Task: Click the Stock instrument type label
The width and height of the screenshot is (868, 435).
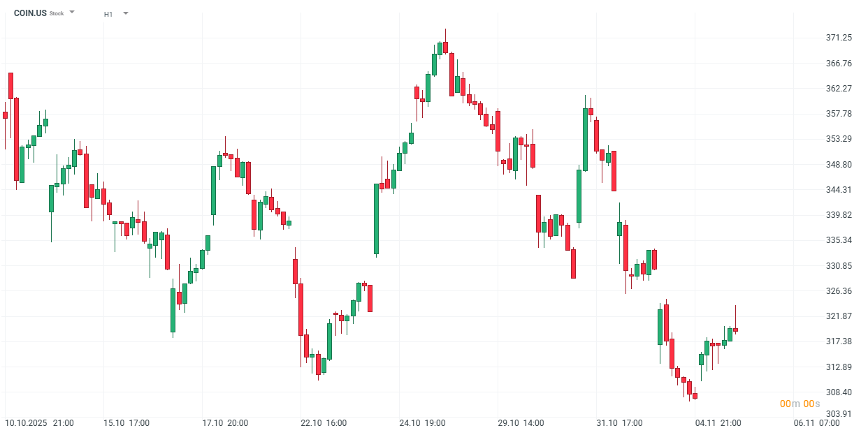Action: tap(57, 14)
